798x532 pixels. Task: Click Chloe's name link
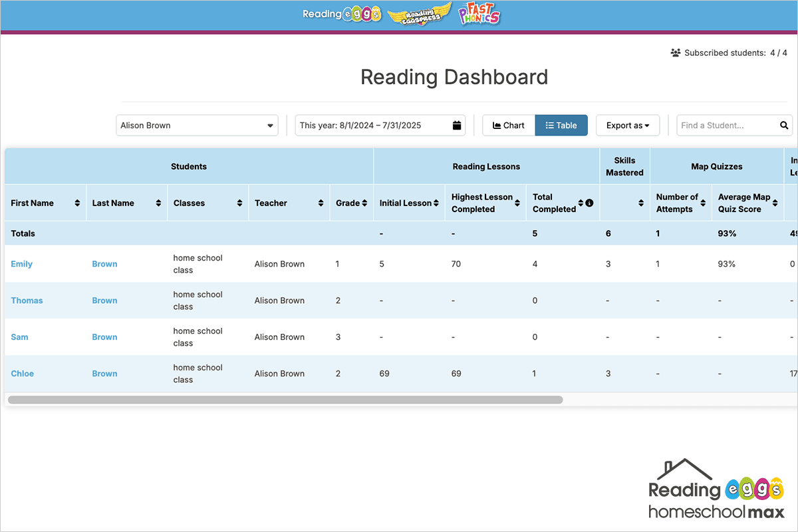tap(22, 373)
